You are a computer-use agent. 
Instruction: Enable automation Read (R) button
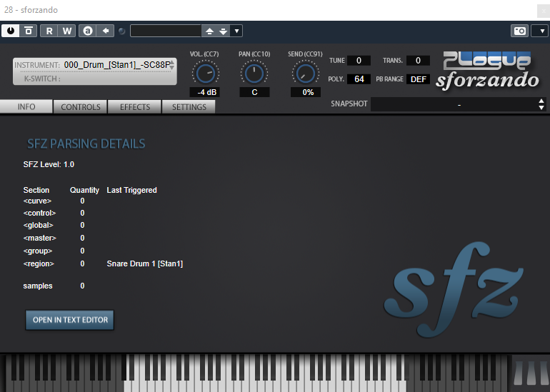point(49,31)
